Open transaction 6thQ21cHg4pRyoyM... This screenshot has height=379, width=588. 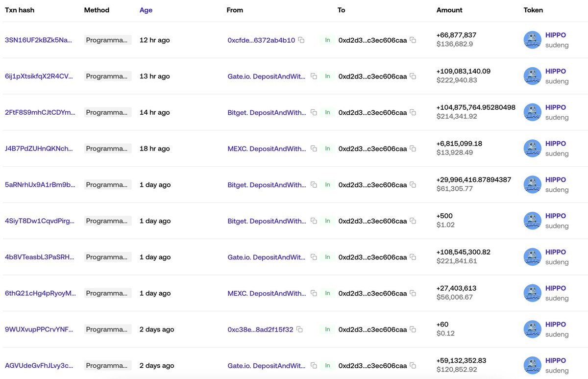(40, 294)
